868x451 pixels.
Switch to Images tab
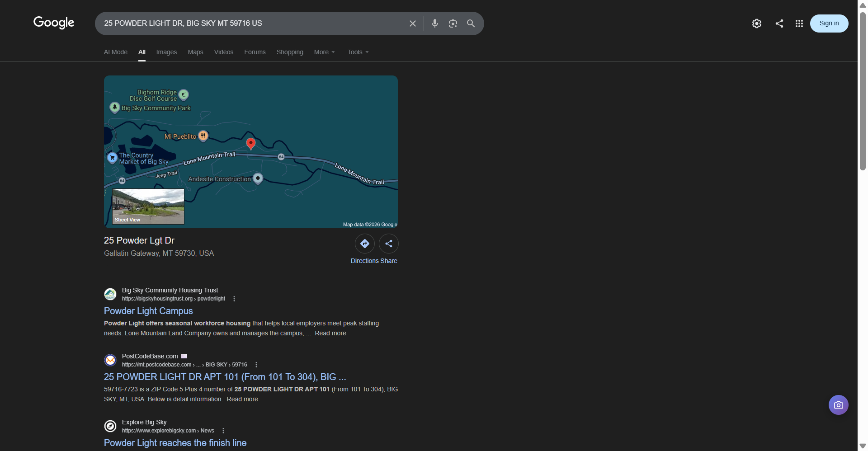point(166,52)
